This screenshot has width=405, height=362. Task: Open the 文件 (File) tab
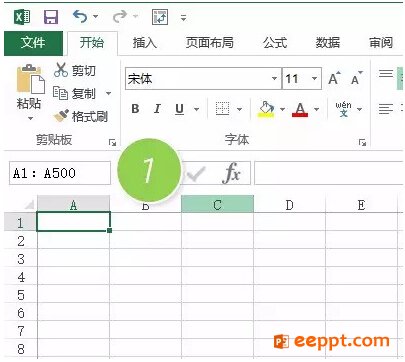coord(33,43)
